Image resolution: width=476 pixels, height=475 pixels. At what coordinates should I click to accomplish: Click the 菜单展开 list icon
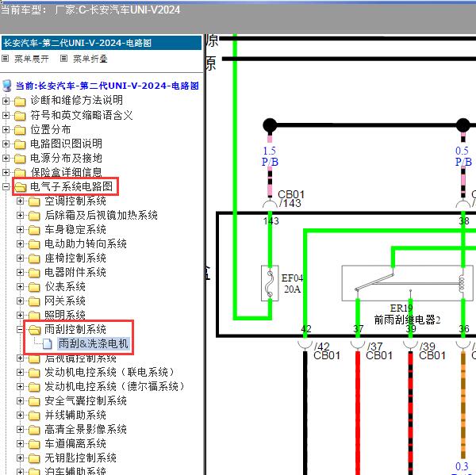coord(6,58)
